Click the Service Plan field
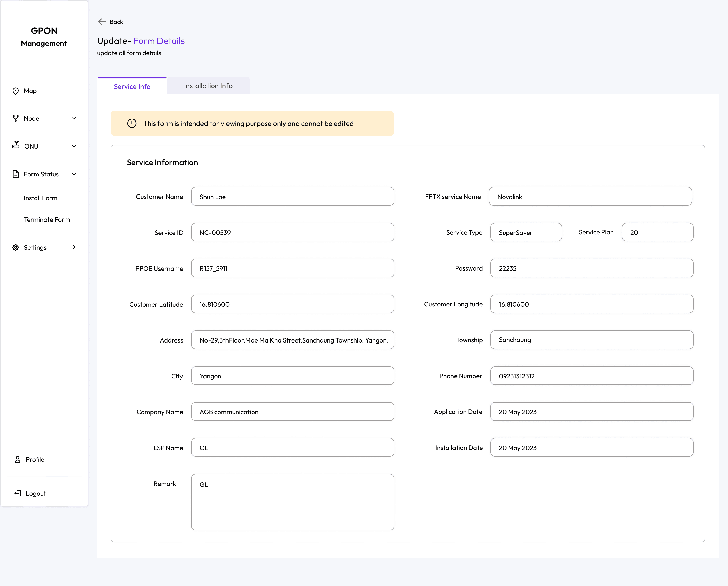 [657, 232]
